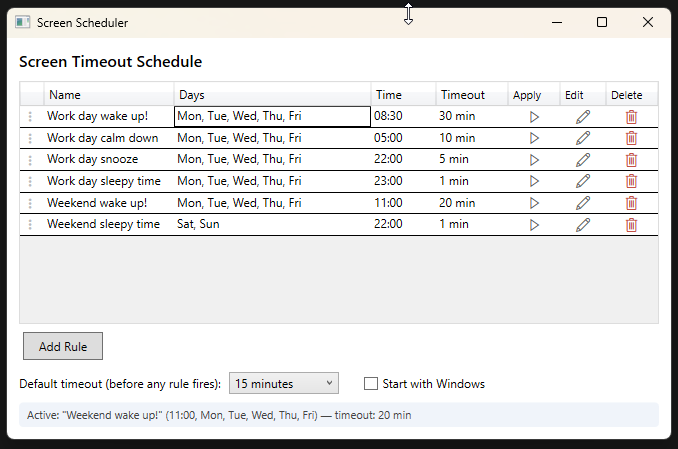Screen dimensions: 678x449
Task: Click "Screen Timeout Schedule" heading
Action: pyautogui.click(x=110, y=61)
